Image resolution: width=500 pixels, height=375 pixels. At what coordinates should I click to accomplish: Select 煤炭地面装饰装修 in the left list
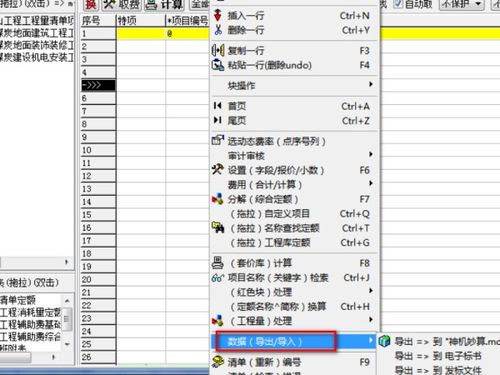click(x=37, y=45)
